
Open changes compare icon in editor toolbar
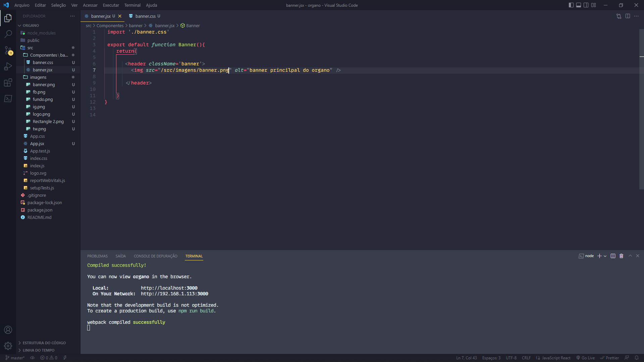pos(619,16)
